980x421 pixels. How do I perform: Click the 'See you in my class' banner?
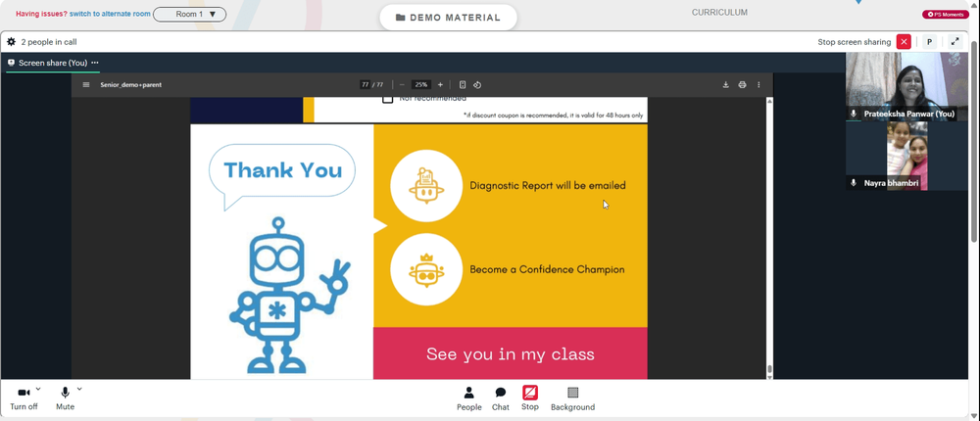pyautogui.click(x=510, y=353)
